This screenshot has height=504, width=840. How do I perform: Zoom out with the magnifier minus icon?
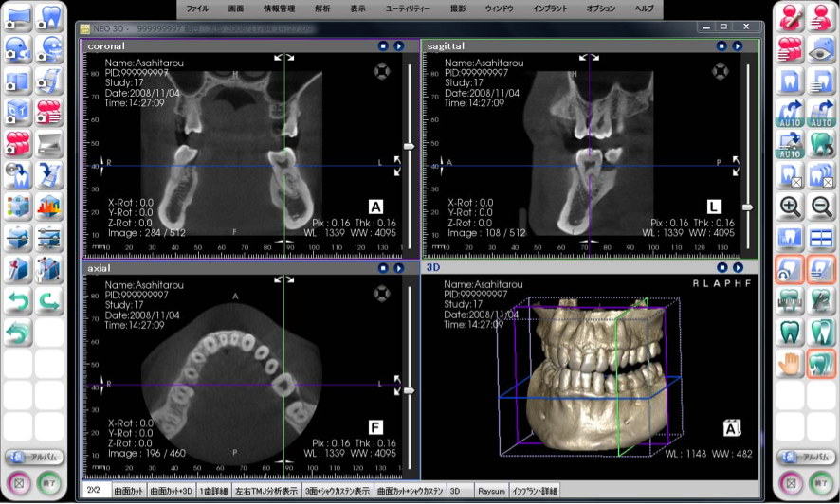point(821,207)
